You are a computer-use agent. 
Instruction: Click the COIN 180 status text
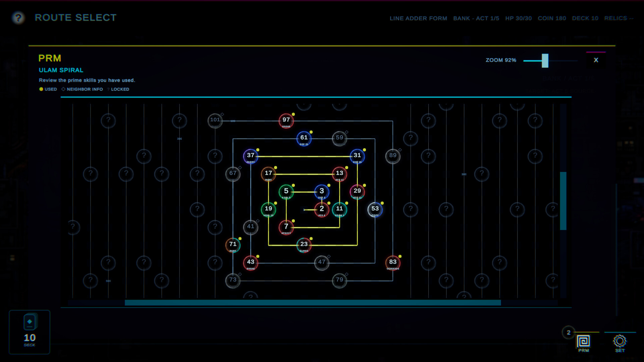(552, 18)
